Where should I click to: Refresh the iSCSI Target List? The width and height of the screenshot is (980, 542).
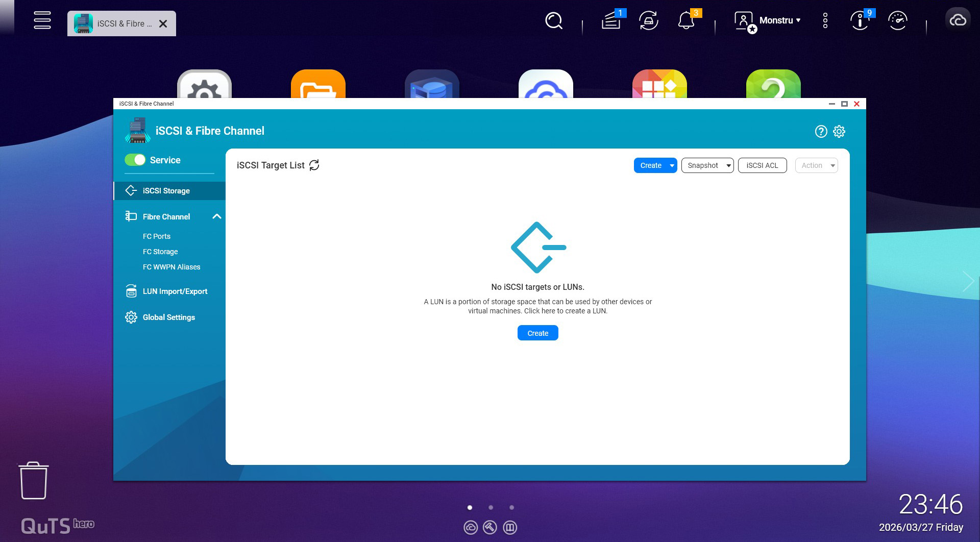(314, 165)
